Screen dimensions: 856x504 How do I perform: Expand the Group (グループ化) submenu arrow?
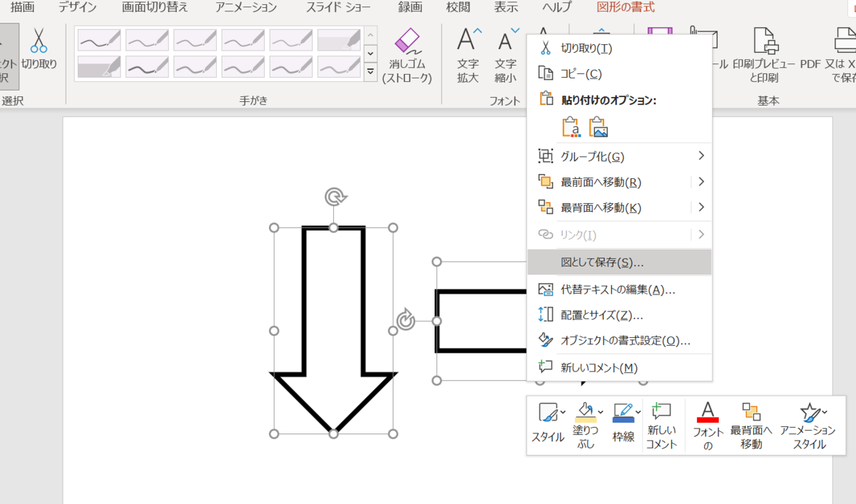701,156
